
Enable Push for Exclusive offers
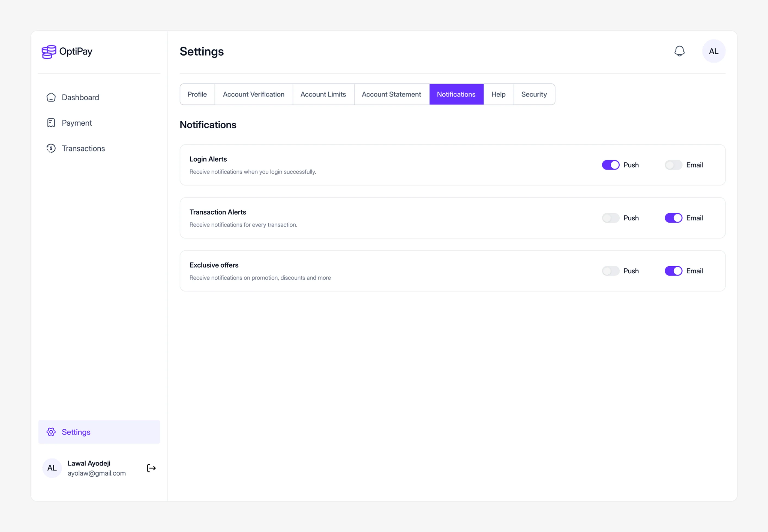tap(611, 271)
